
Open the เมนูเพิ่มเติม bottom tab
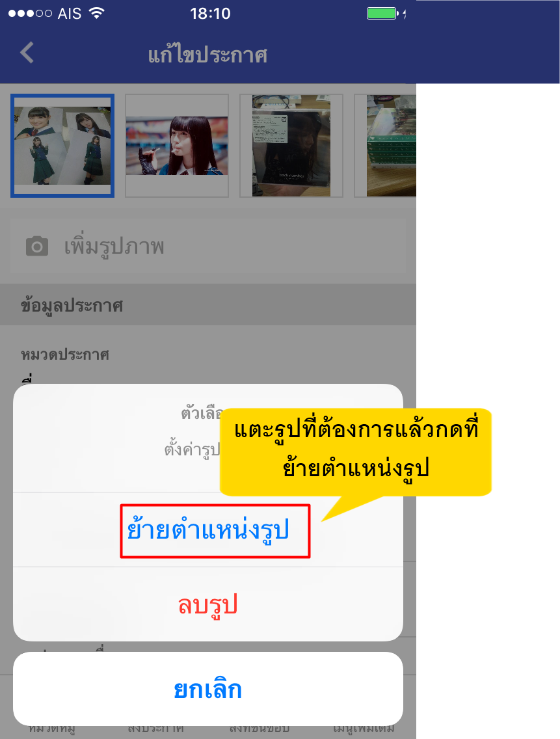click(x=364, y=730)
